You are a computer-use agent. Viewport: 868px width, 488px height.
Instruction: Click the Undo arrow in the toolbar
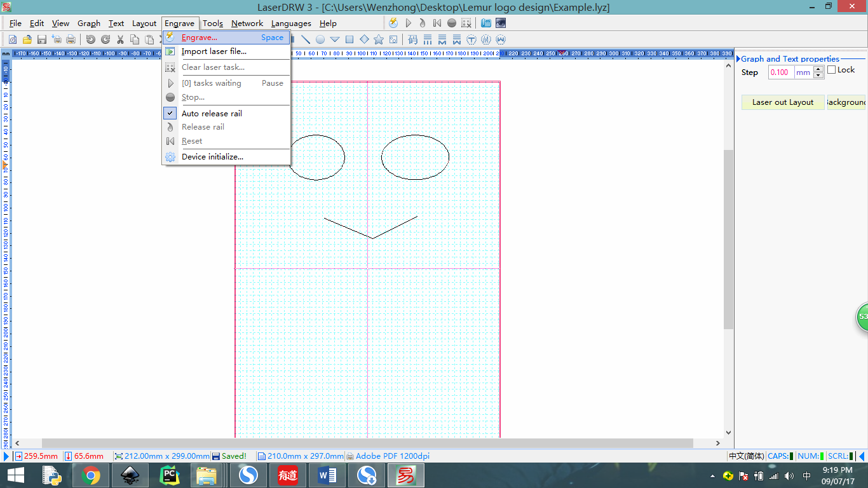[90, 39]
